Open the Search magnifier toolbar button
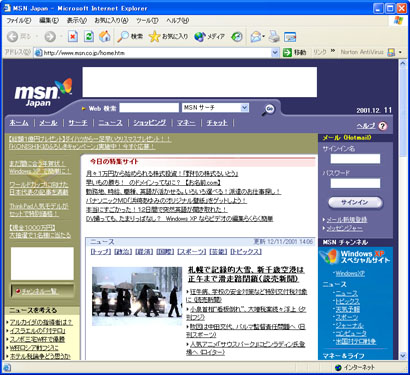 pyautogui.click(x=130, y=36)
